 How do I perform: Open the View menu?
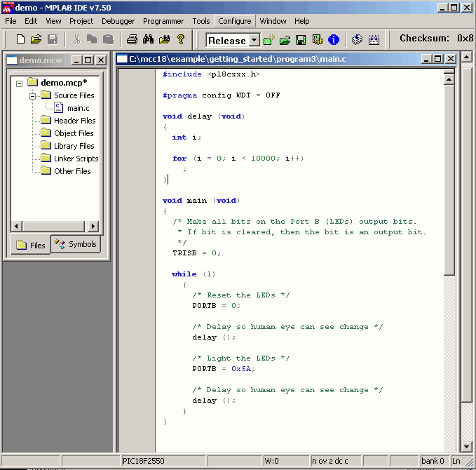(x=53, y=21)
